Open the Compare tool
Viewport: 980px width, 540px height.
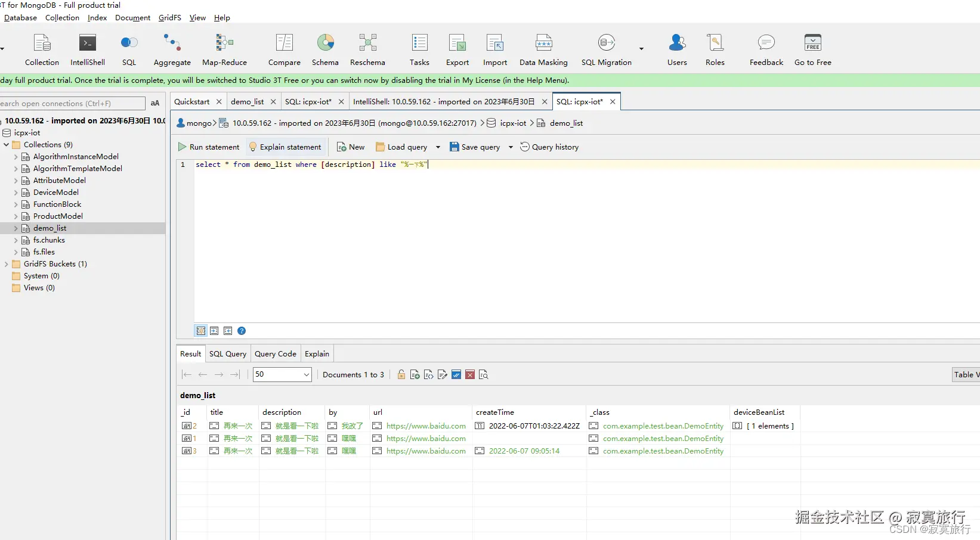pyautogui.click(x=284, y=49)
